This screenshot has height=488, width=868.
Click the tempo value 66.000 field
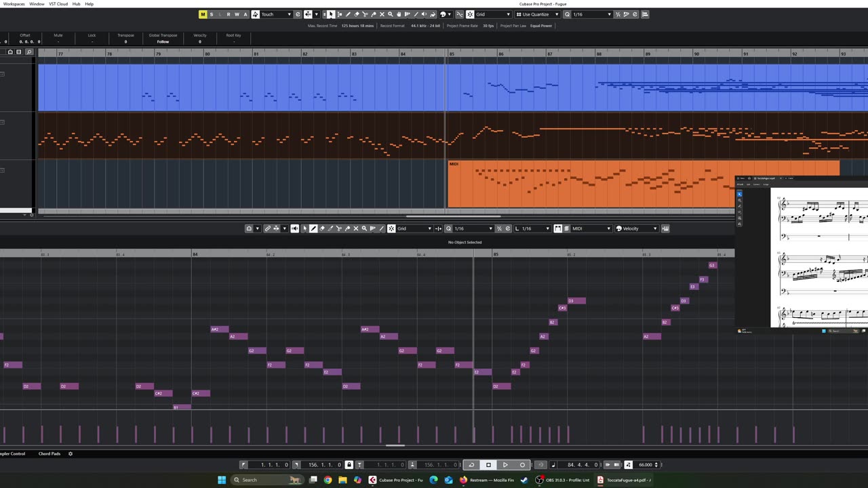646,465
